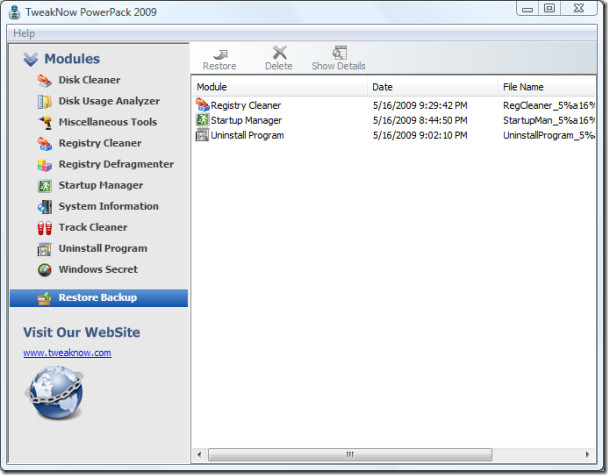Click the Restore button label
The height and width of the screenshot is (475, 608).
pos(219,66)
